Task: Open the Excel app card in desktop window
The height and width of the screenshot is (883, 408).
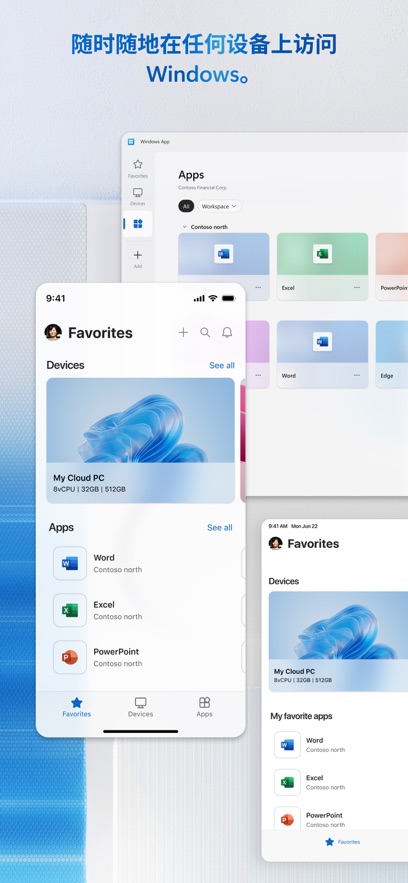Action: point(322,266)
